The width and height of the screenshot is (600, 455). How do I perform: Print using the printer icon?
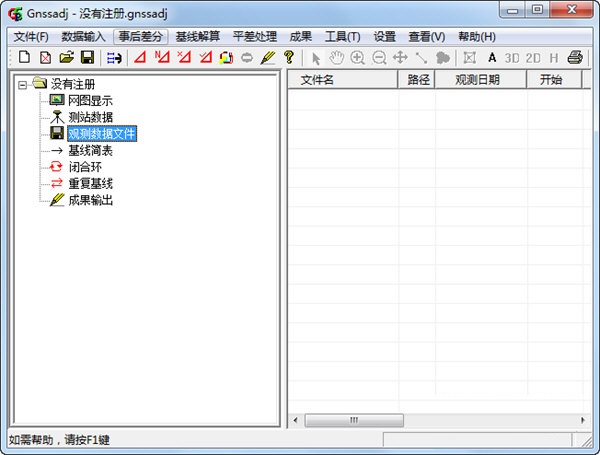tap(575, 58)
